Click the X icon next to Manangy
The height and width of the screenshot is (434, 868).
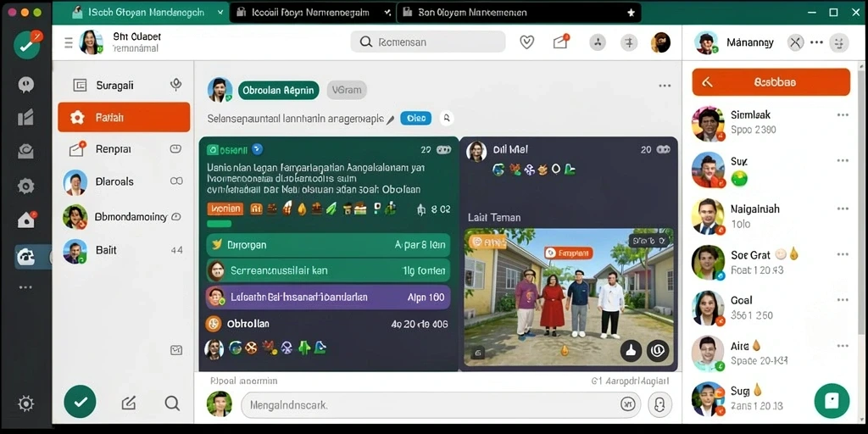click(x=795, y=42)
